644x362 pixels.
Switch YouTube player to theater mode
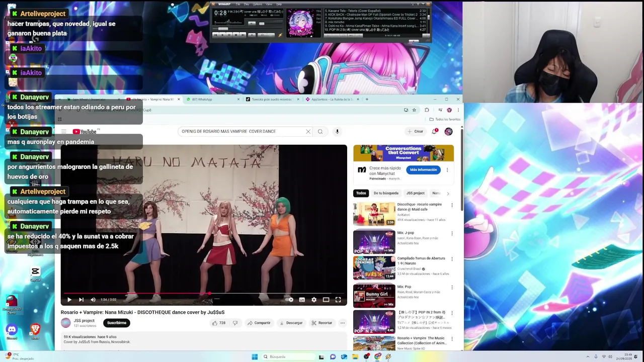(x=326, y=300)
